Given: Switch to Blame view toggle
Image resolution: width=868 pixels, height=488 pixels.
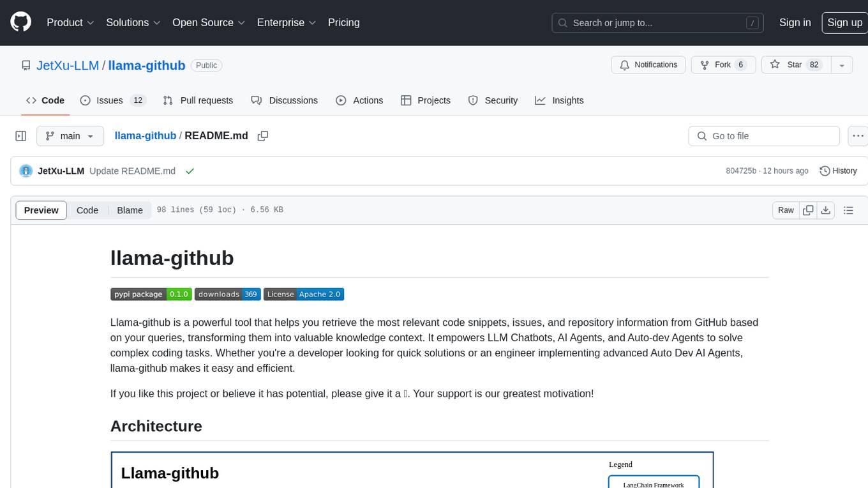Looking at the screenshot, I should [x=130, y=210].
